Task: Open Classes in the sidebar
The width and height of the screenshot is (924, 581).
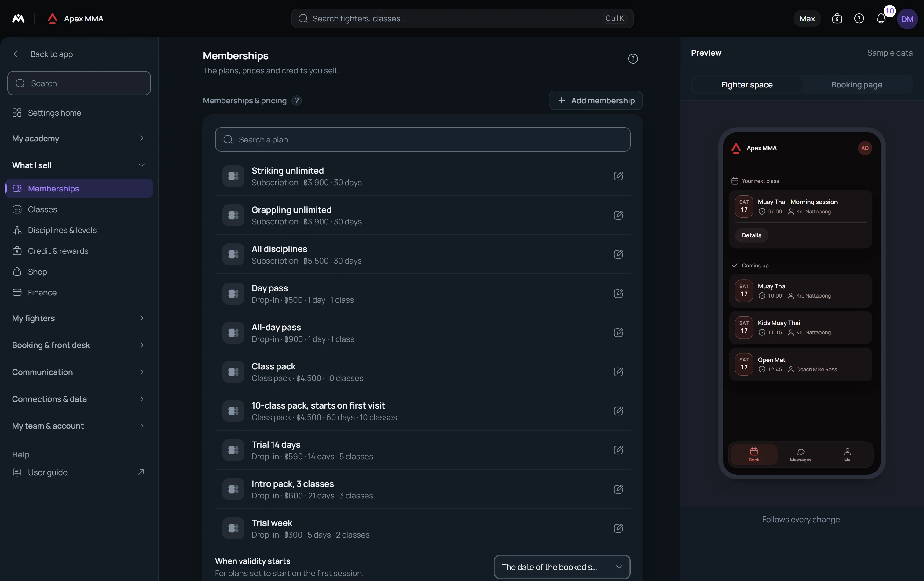Action: pyautogui.click(x=79, y=209)
